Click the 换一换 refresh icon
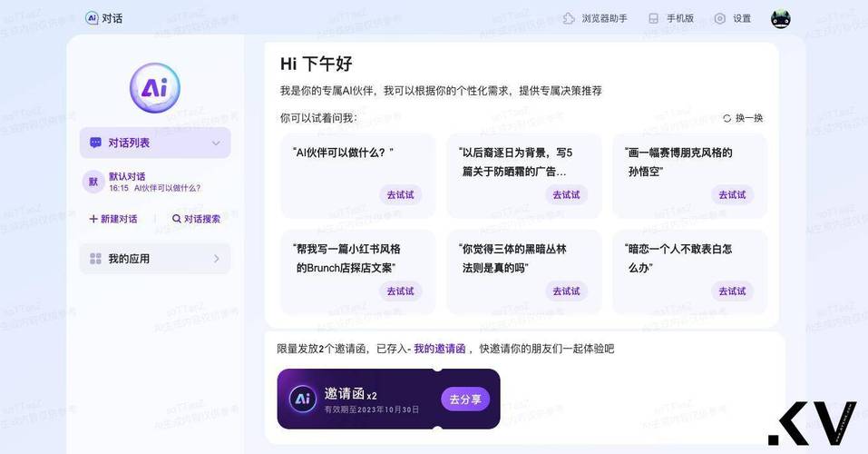This screenshot has height=454, width=868. (727, 118)
